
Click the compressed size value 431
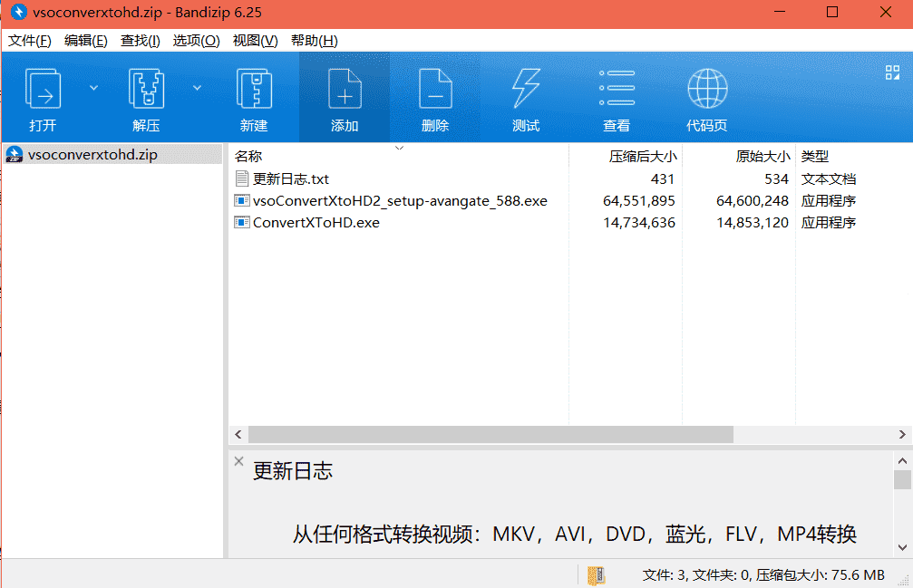tap(663, 179)
